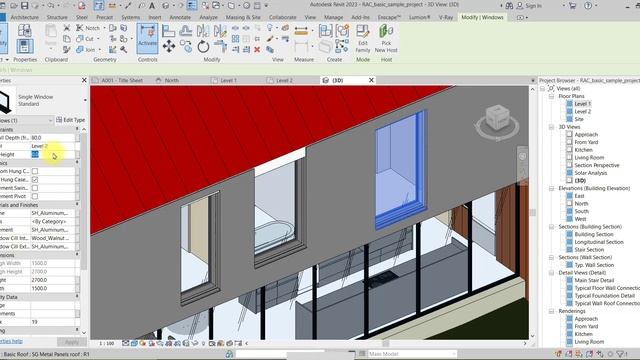
Task: Click the Height value field 2700.0
Action: tap(52, 280)
